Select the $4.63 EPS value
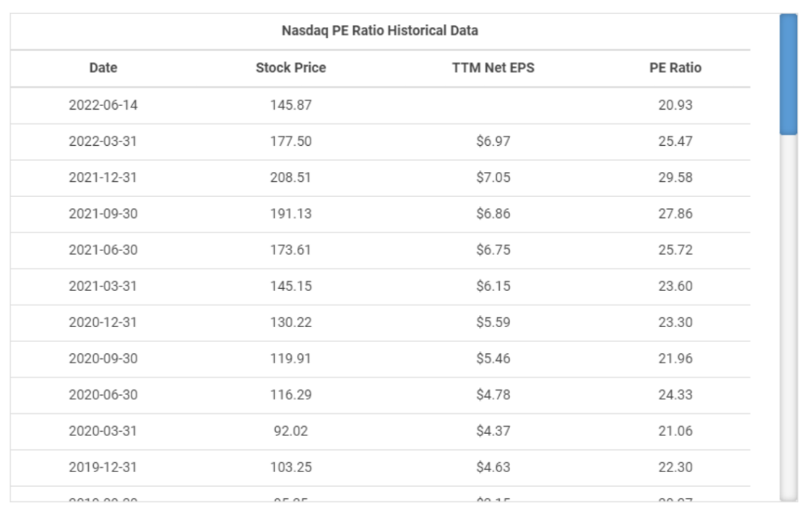This screenshot has width=812, height=512. pos(492,467)
